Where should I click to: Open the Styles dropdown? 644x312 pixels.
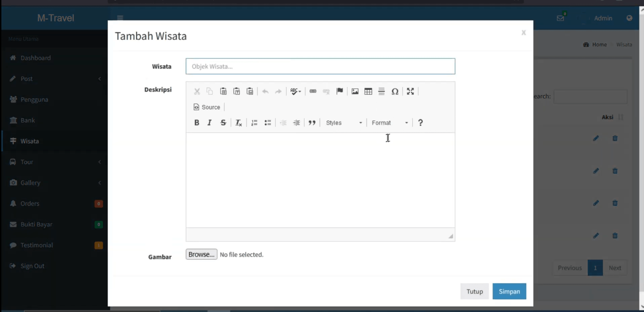tap(344, 123)
